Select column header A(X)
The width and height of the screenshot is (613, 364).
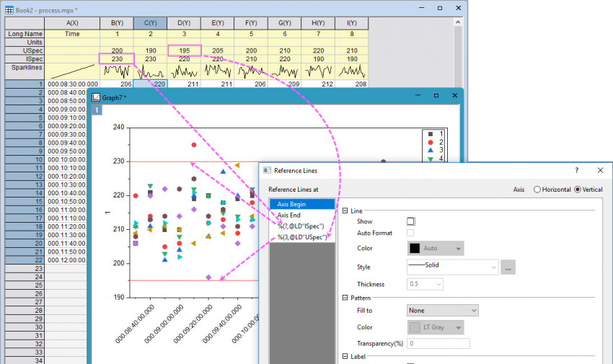[72, 23]
